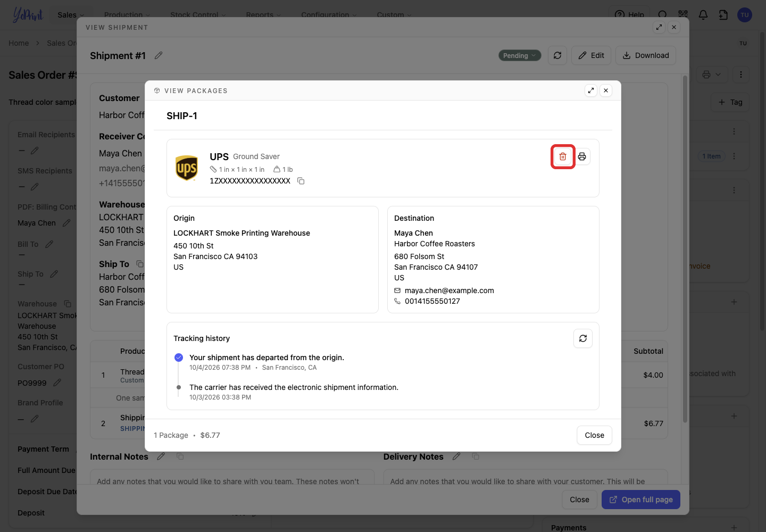Screen dimensions: 766x532
Task: Refresh the tracking history
Action: (583, 338)
